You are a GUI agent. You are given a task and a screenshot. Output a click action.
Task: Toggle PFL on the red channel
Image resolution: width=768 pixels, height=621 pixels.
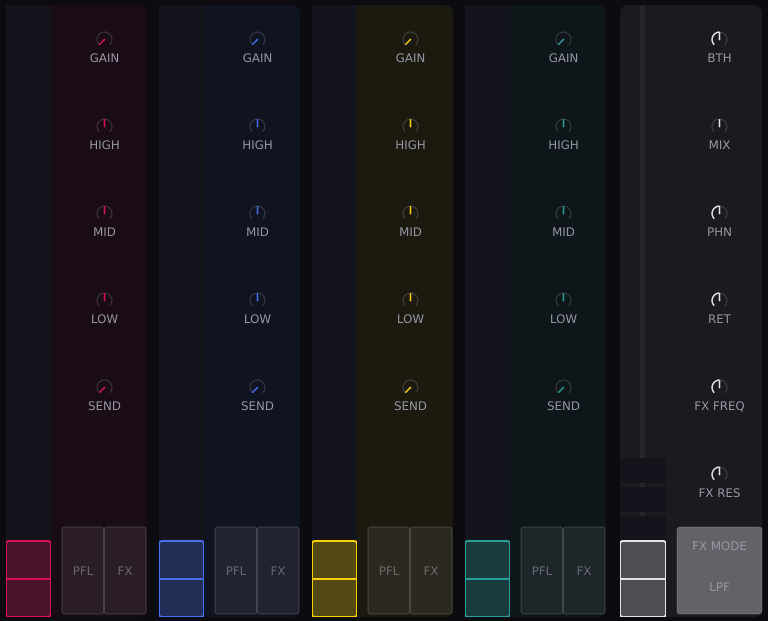pyautogui.click(x=83, y=571)
